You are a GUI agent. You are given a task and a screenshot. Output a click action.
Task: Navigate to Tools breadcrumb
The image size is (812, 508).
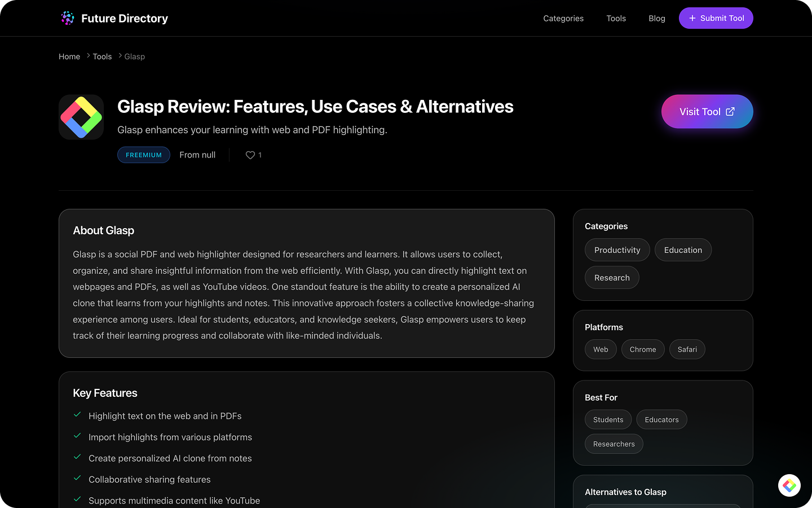coord(102,56)
